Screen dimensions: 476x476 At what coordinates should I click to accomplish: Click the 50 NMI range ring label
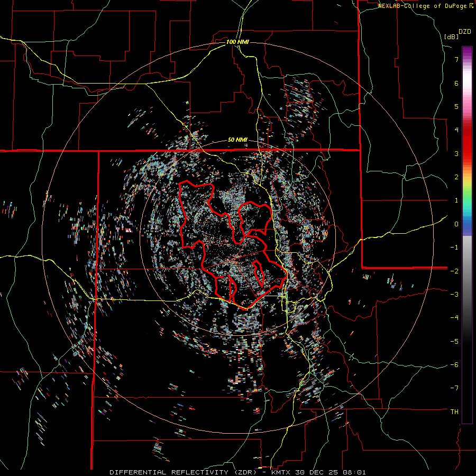pyautogui.click(x=237, y=140)
